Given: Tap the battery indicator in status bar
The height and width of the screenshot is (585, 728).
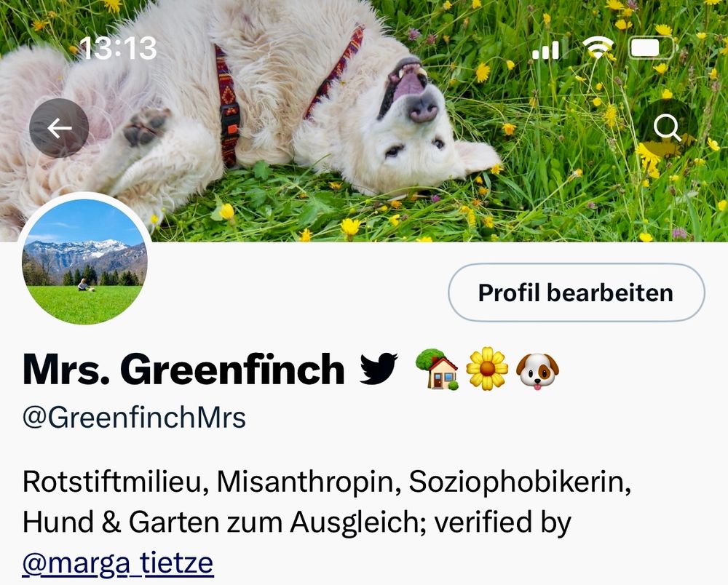Looking at the screenshot, I should [652, 48].
